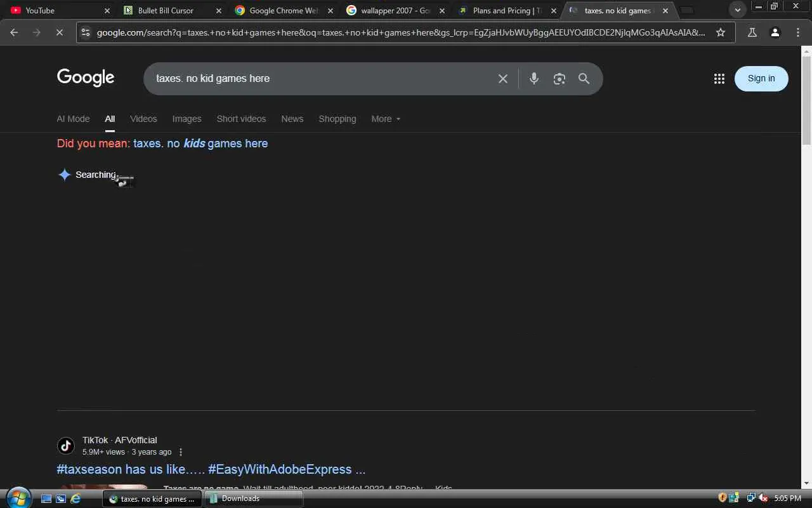Screen dimensions: 812x508
Task: Go back to the previous page
Action: click(x=14, y=32)
